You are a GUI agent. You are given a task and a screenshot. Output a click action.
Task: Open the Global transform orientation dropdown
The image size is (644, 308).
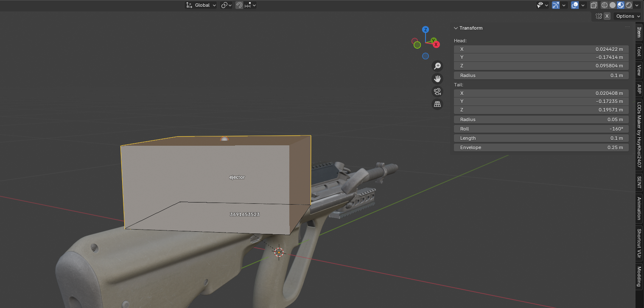tap(202, 5)
